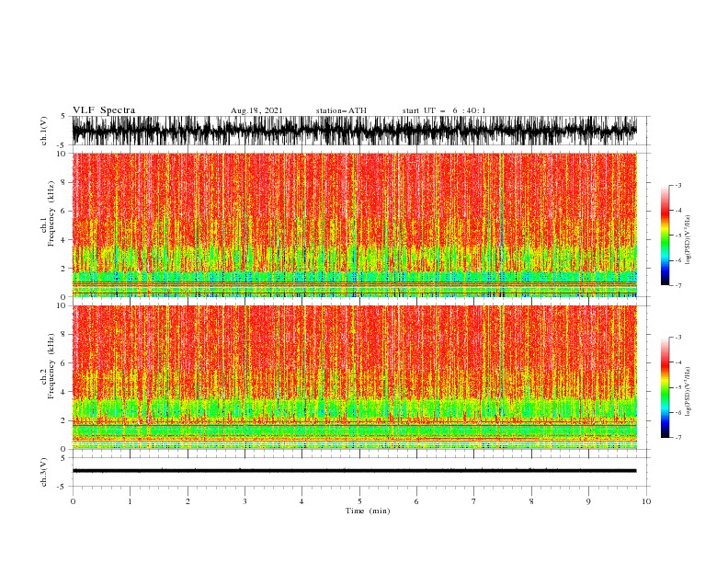Click the "-3" tick on ch.1 colorbar
The image size is (728, 563).
(678, 185)
